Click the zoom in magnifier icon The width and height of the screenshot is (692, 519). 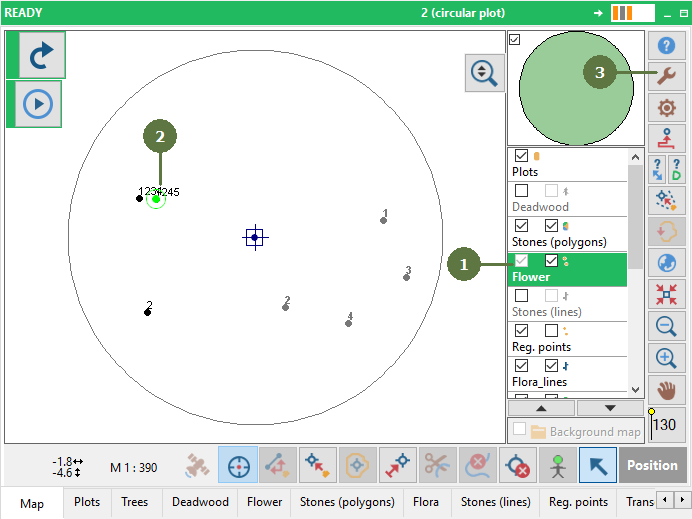click(666, 358)
